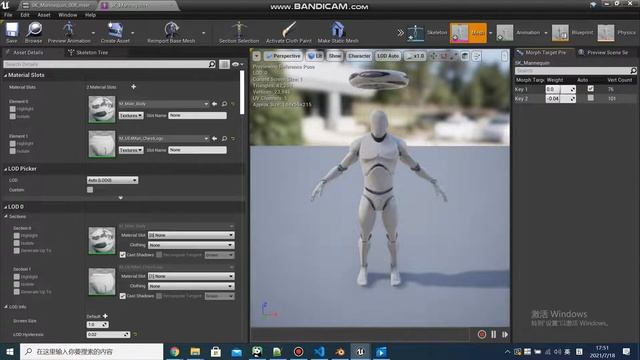The image size is (640, 360).
Task: Open the Window menu
Action: point(67,15)
